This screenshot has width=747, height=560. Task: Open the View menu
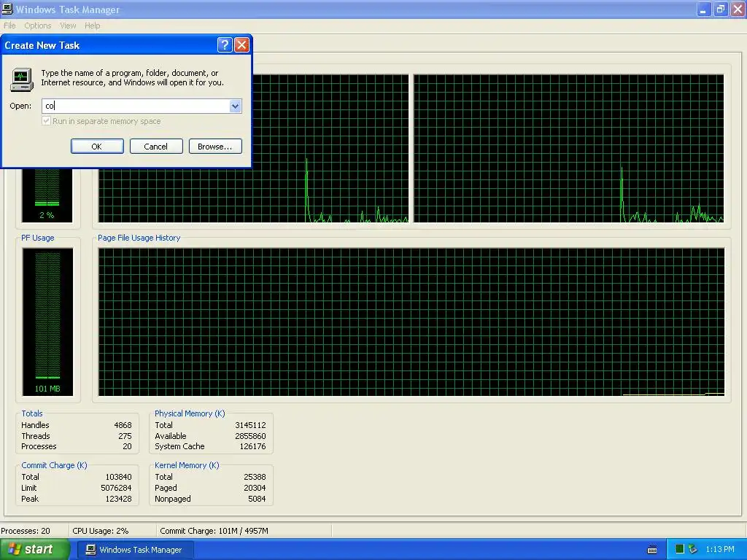click(68, 26)
